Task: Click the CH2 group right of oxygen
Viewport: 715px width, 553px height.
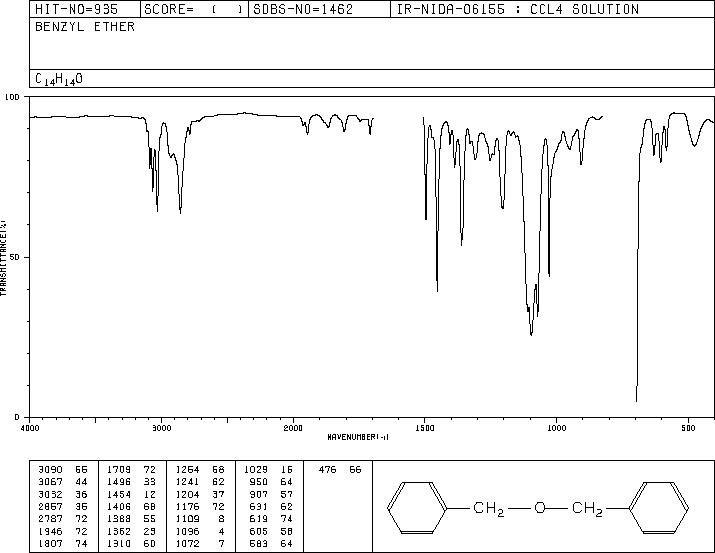Action: click(587, 509)
